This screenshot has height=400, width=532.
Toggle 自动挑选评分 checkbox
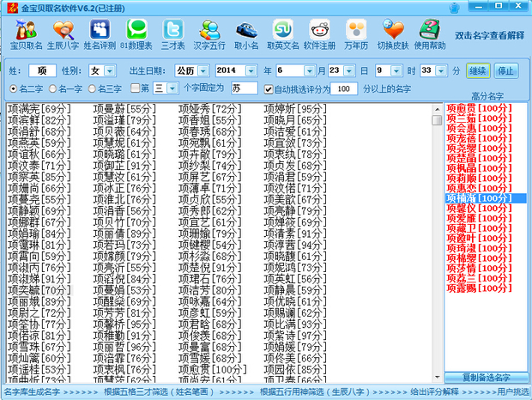[x=269, y=88]
